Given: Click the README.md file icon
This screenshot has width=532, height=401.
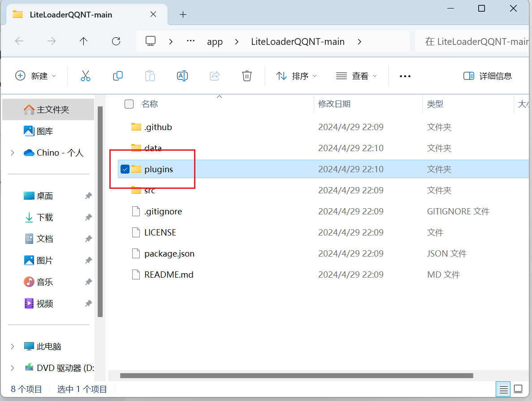Looking at the screenshot, I should 136,275.
